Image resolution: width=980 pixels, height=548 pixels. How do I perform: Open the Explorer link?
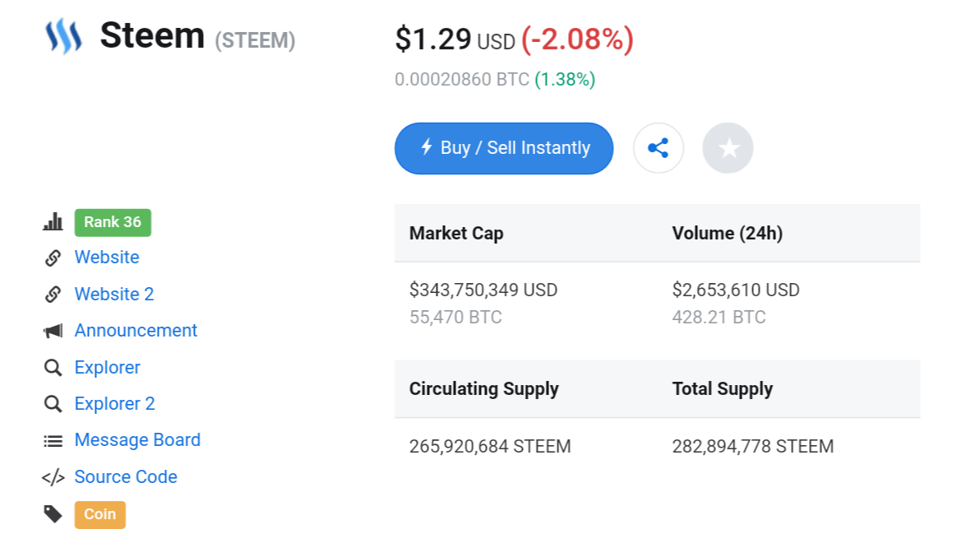pos(107,368)
